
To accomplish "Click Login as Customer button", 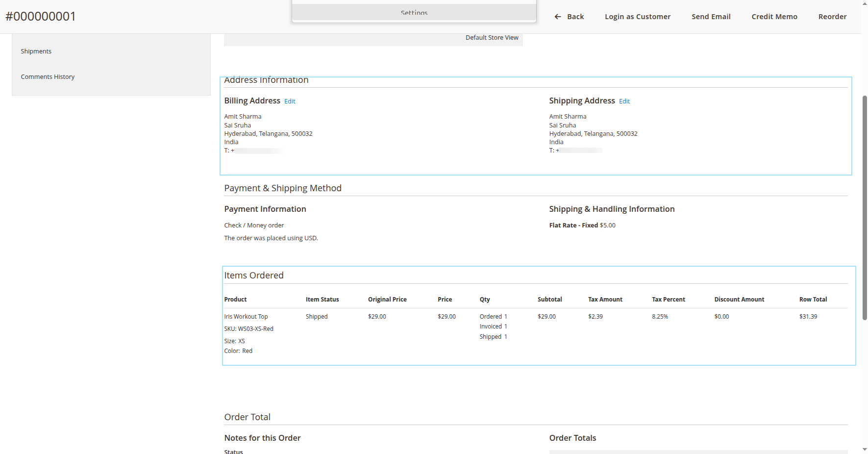I will coord(638,17).
